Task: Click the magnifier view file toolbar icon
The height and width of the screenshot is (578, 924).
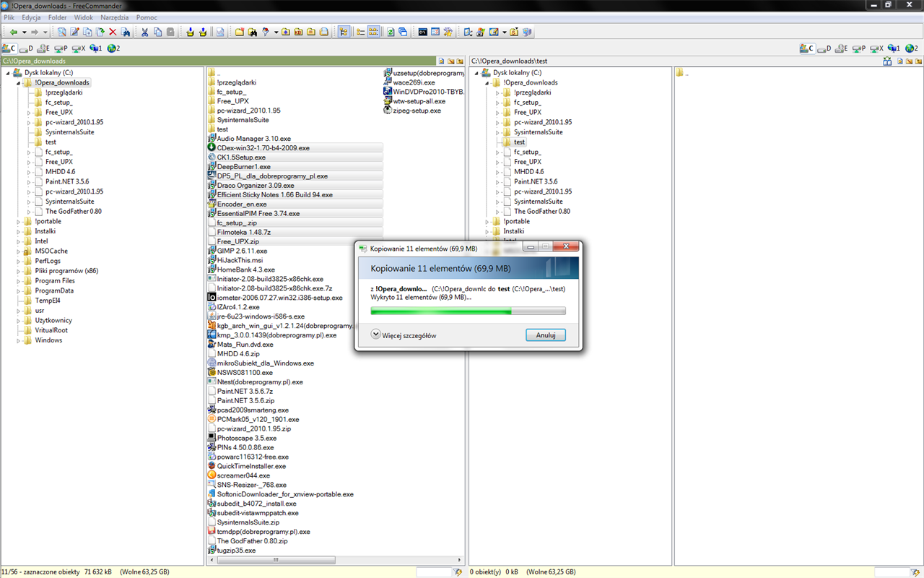Action: tap(62, 32)
